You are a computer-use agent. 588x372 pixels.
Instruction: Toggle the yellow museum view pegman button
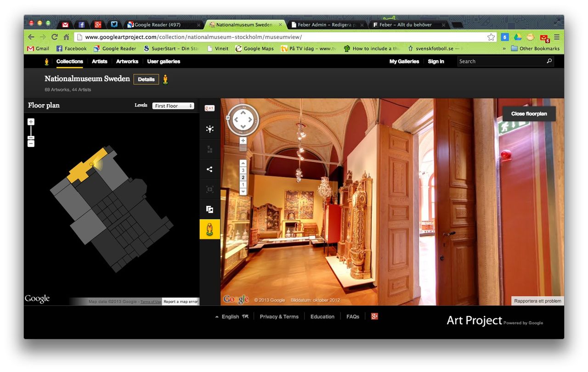[x=210, y=229]
